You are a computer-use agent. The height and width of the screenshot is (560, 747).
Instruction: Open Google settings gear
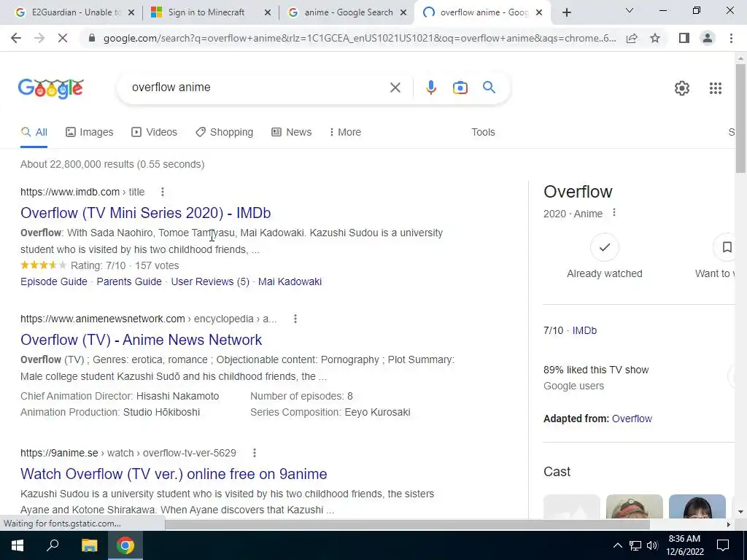[682, 88]
